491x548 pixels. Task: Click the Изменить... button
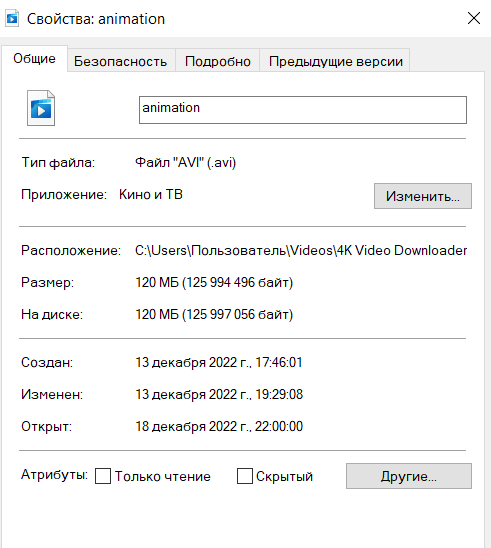tap(423, 196)
